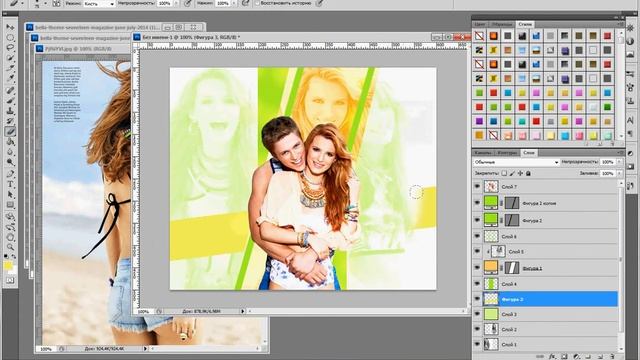640x360 pixels.
Task: Select the Фигура 2 layer row
Action: 546,220
